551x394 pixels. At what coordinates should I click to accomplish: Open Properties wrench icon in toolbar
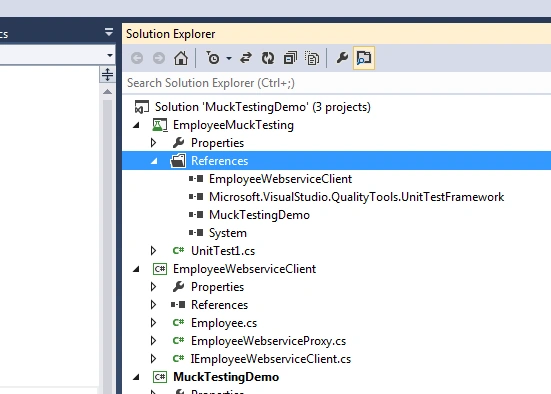pyautogui.click(x=342, y=57)
